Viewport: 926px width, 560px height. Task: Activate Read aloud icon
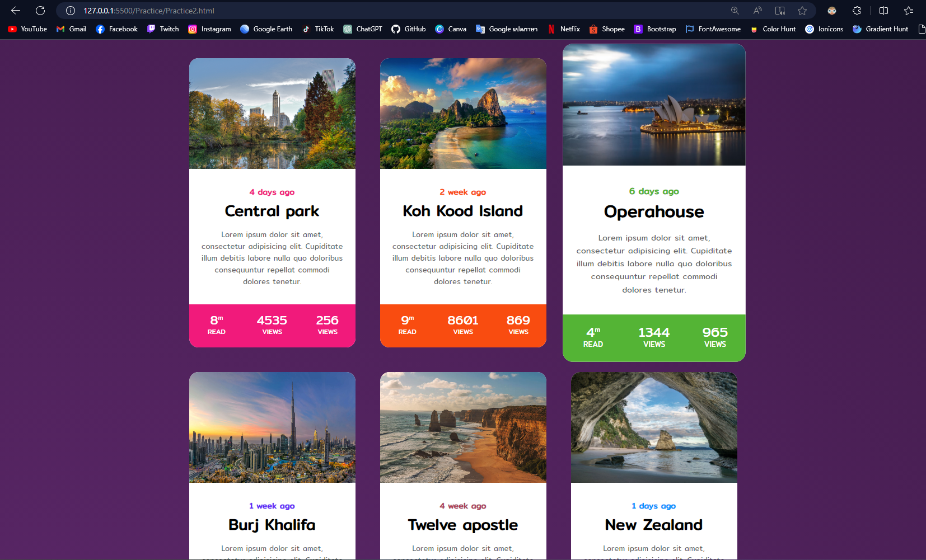(x=757, y=11)
